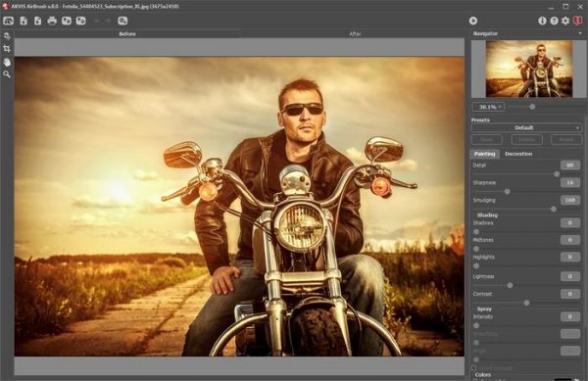588x381 pixels.
Task: Click the "Shading" section header
Action: (x=487, y=215)
